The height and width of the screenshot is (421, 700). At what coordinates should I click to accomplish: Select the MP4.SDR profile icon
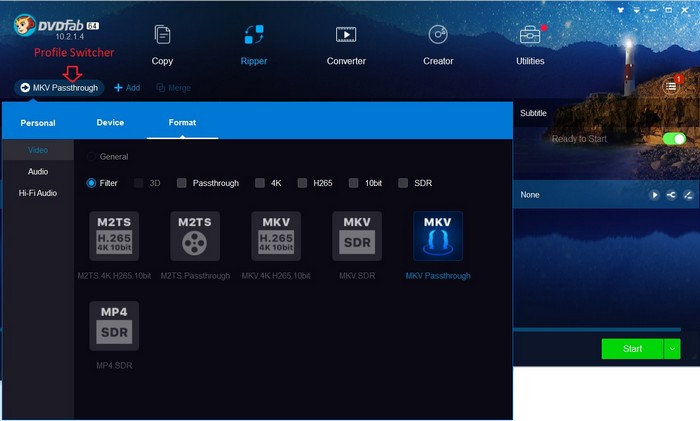coord(114,326)
